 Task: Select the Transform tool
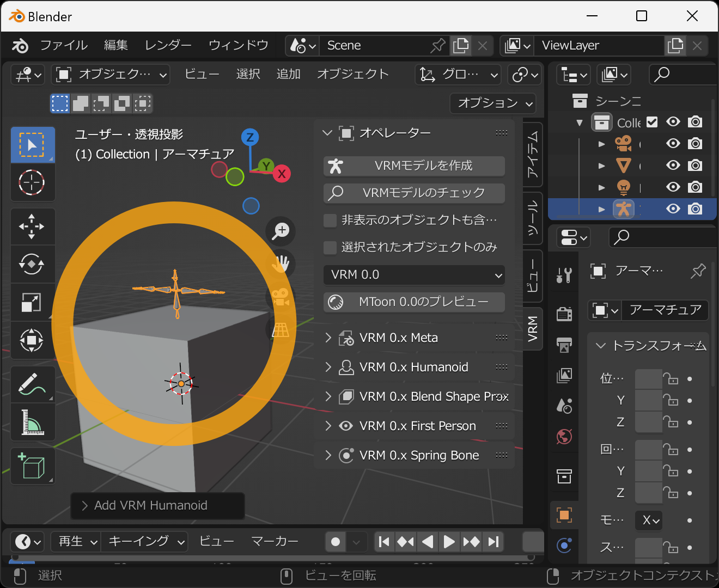coord(33,340)
